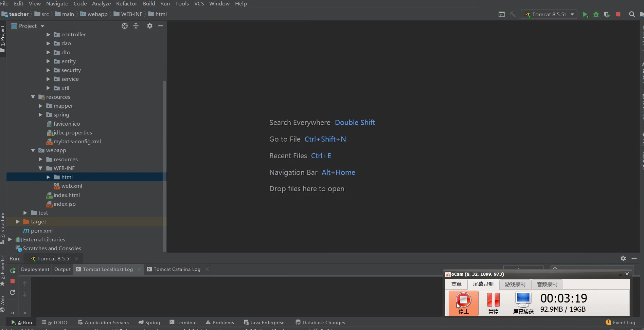
Task: Open Project panel settings gear
Action: (150, 26)
